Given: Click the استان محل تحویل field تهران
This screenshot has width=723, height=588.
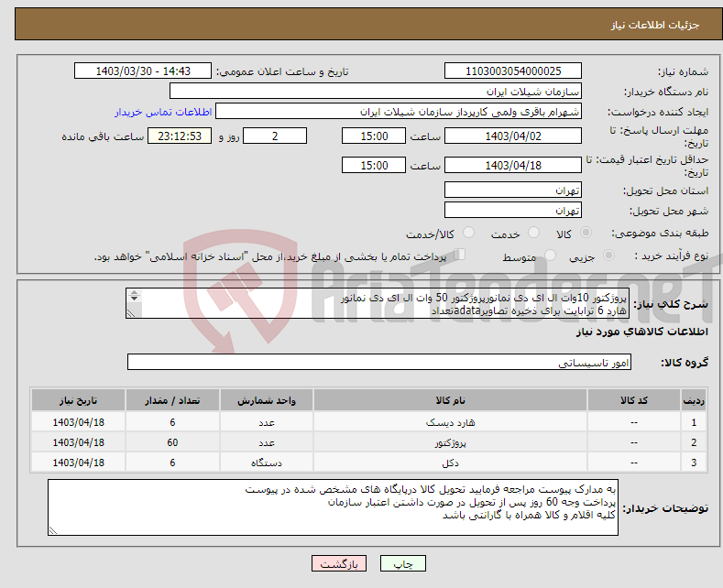Looking at the screenshot, I should [x=513, y=190].
